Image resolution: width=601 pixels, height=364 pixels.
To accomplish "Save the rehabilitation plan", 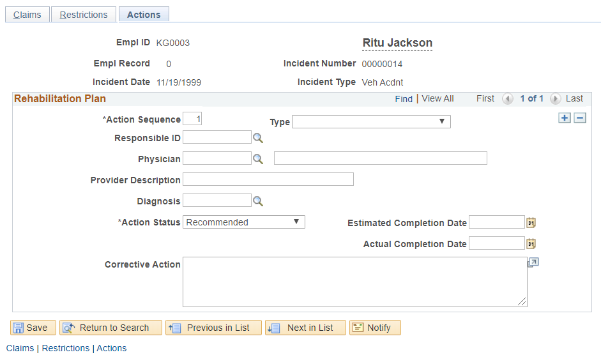I will [x=33, y=328].
